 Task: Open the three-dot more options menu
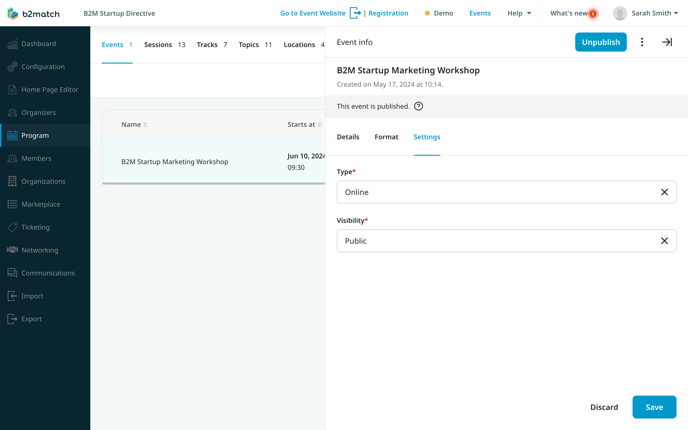click(x=642, y=42)
